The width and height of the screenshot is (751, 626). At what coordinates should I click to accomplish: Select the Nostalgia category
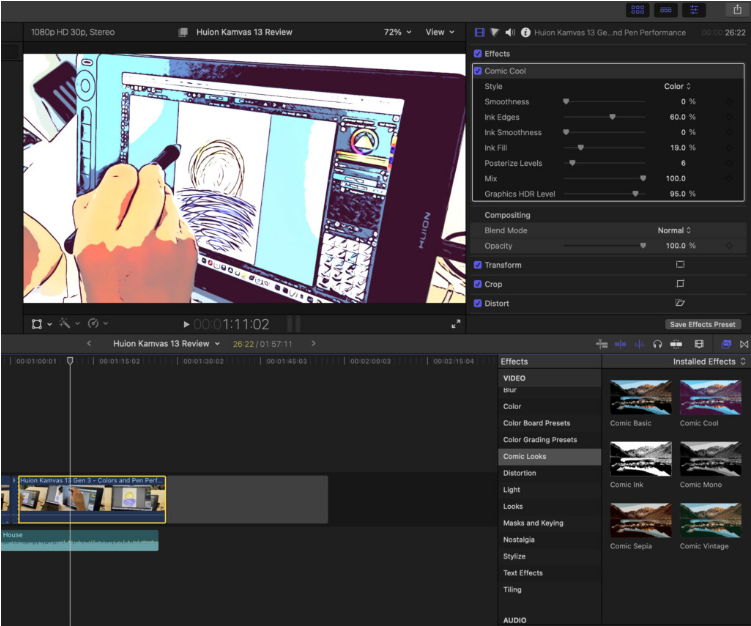549,539
